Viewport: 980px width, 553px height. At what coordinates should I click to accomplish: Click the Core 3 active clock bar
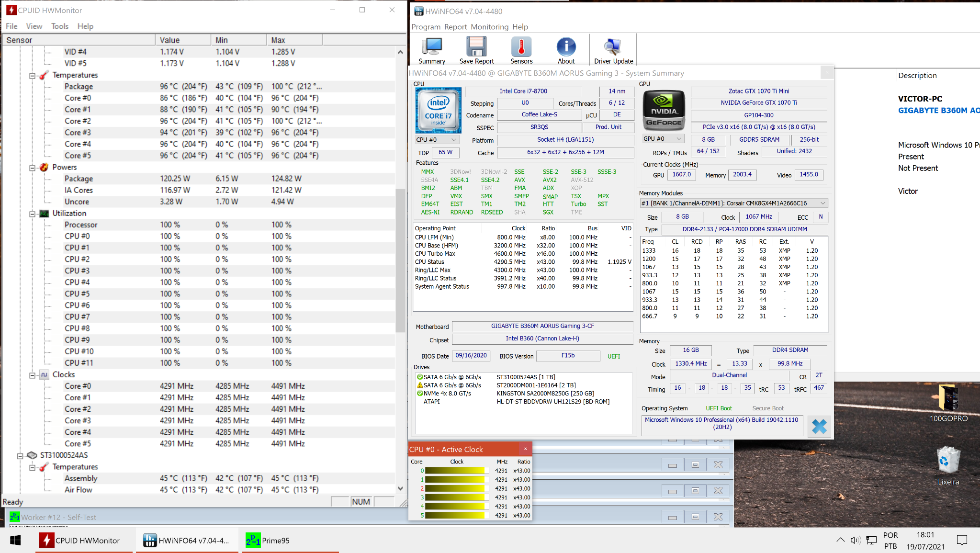(x=457, y=497)
